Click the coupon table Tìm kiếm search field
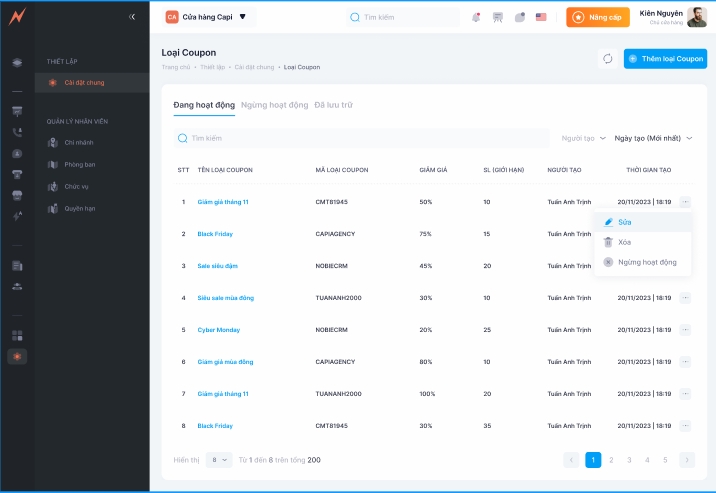Image resolution: width=716 pixels, height=493 pixels. 360,138
